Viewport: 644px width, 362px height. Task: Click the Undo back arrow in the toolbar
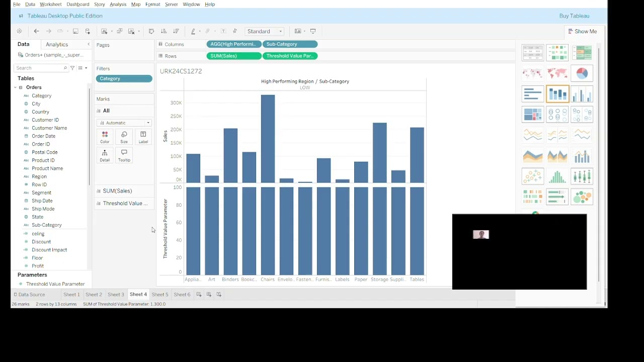pos(36,31)
